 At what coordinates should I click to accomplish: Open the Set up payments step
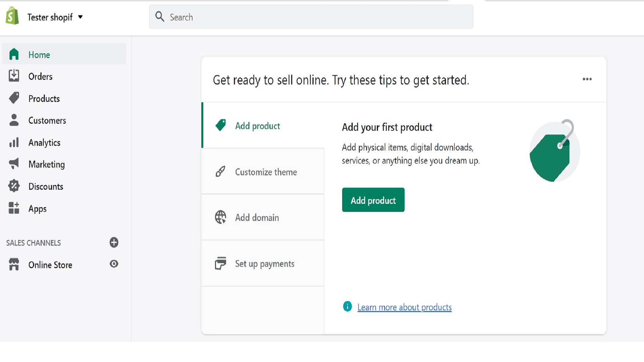(263, 263)
